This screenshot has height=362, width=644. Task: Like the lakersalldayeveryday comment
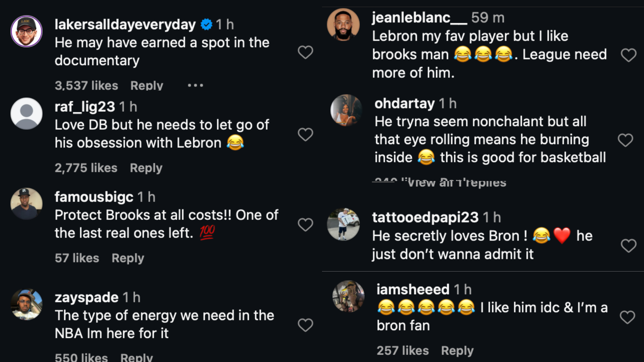coord(305,52)
